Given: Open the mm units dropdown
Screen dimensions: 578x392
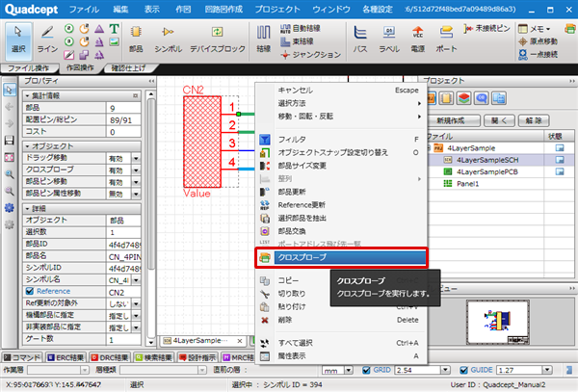Looking at the screenshot, I should point(349,370).
